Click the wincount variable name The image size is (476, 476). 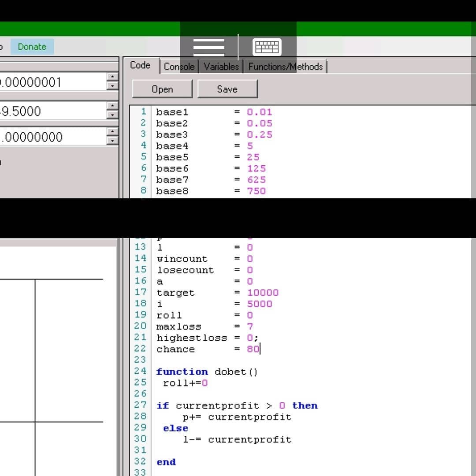[182, 259]
